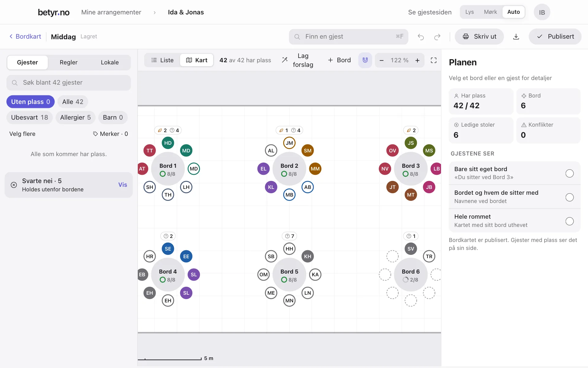Select guest HH at Bord 5
This screenshot has width=588, height=368.
[x=289, y=249]
